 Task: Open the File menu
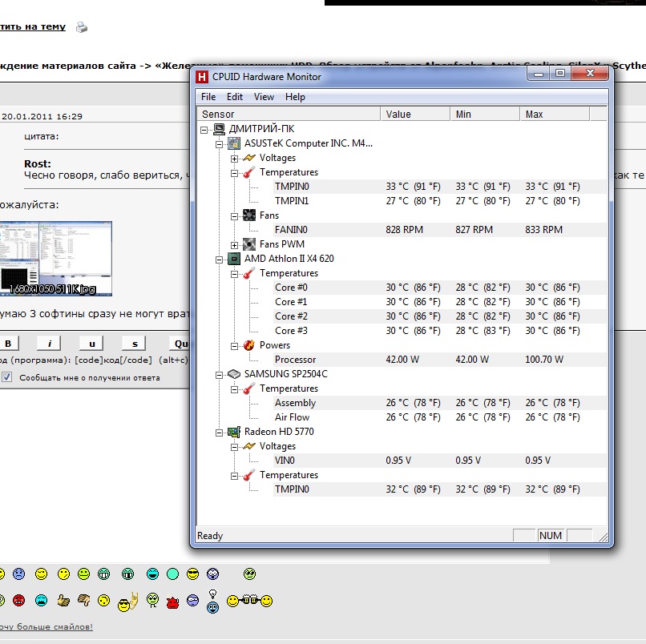point(208,97)
